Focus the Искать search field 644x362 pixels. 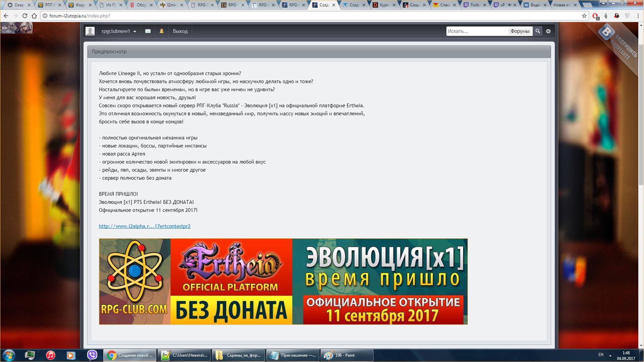(477, 31)
